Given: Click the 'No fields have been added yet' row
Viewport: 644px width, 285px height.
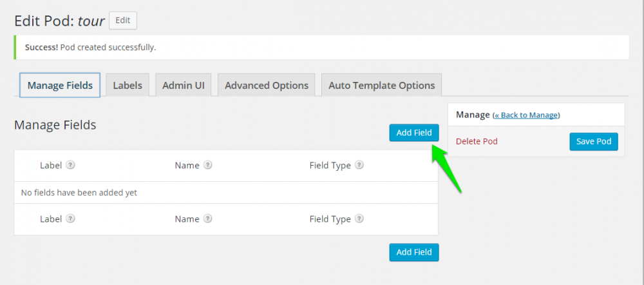Looking at the screenshot, I should (x=79, y=192).
